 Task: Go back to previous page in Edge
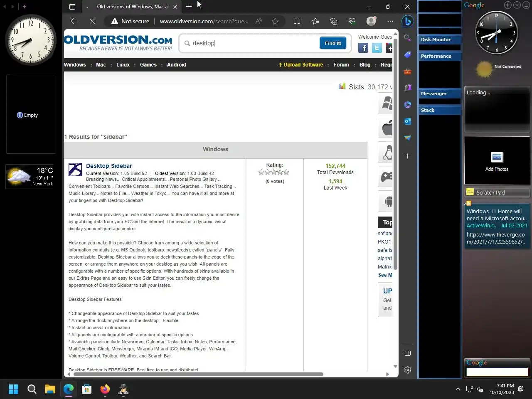74,21
